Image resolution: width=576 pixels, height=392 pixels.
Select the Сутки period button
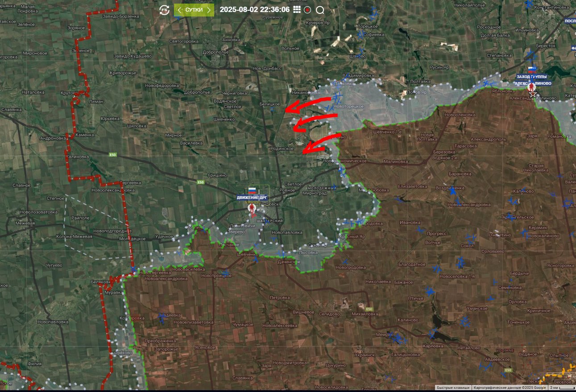point(194,10)
